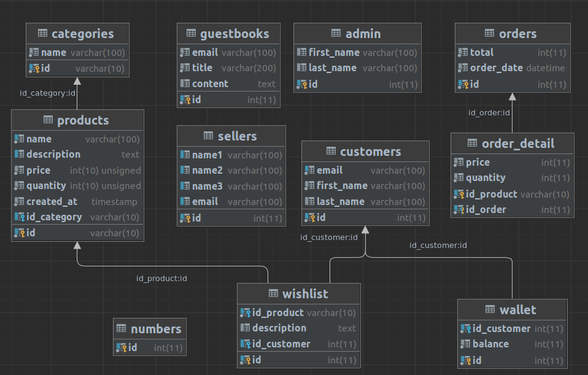The width and height of the screenshot is (588, 375).
Task: Select last_name column in customers table
Action: coord(365,202)
